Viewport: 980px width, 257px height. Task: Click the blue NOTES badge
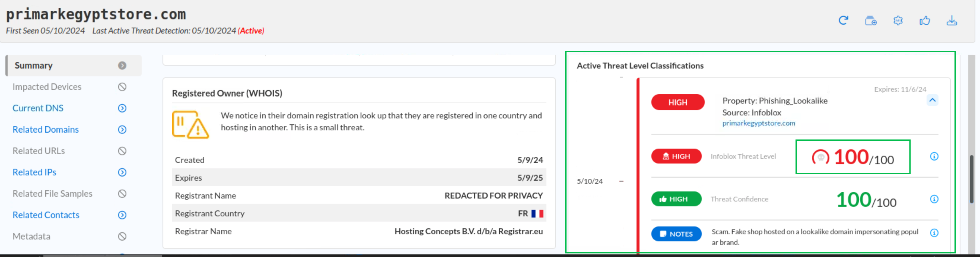click(x=676, y=234)
